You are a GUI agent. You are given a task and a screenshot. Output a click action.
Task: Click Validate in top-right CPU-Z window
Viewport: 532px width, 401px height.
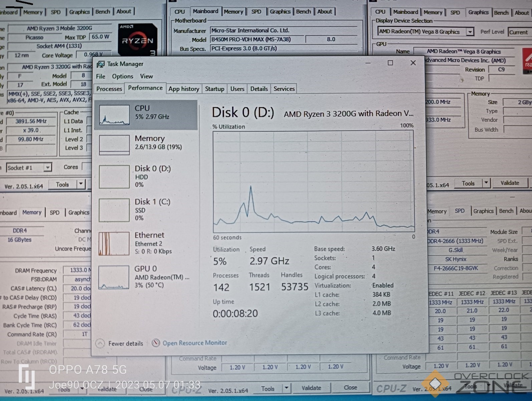tap(510, 183)
